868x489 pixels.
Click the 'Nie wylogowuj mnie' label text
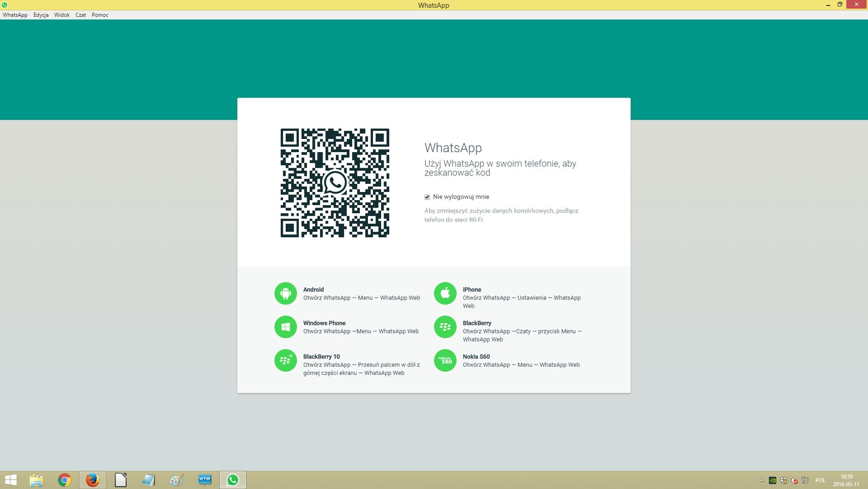click(x=461, y=197)
